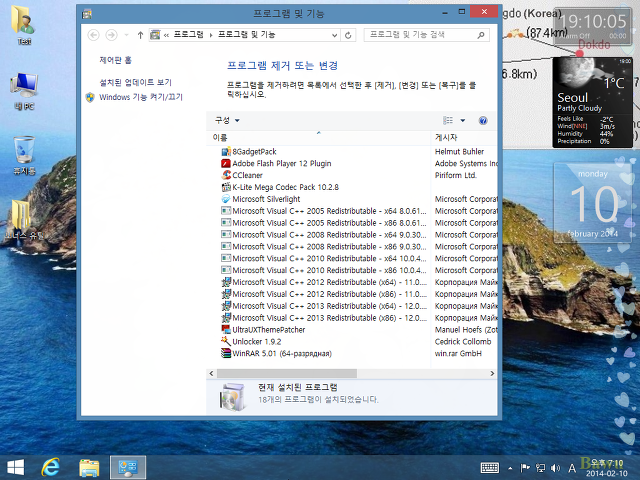Viewport: 640px width, 480px height.
Task: Select the UltraUXThemePatcher icon
Action: [x=226, y=330]
